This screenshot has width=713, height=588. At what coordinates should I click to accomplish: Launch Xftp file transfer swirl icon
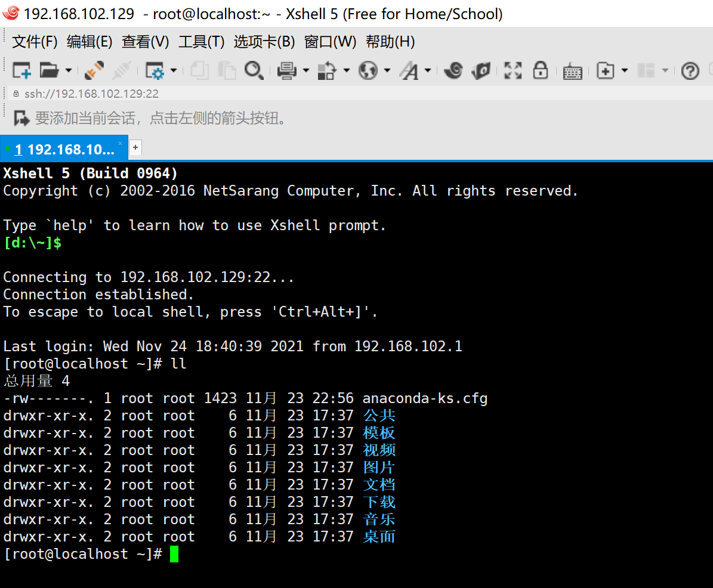click(453, 71)
